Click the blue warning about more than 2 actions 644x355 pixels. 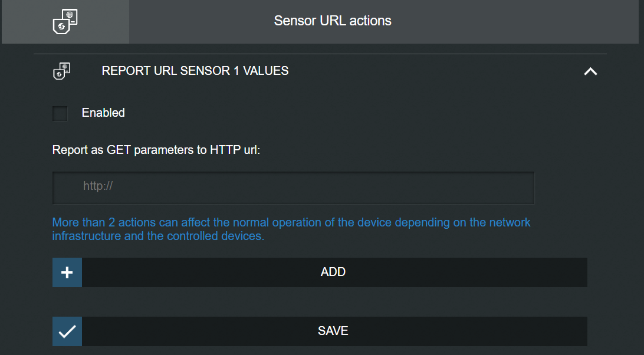[291, 223]
